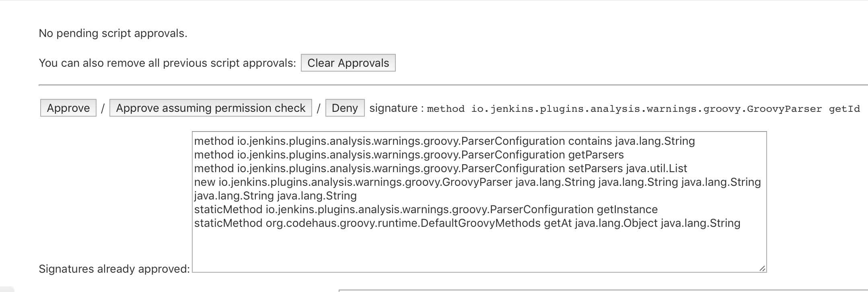Click the Clear Approvals button
The image size is (868, 292).
[x=348, y=63]
